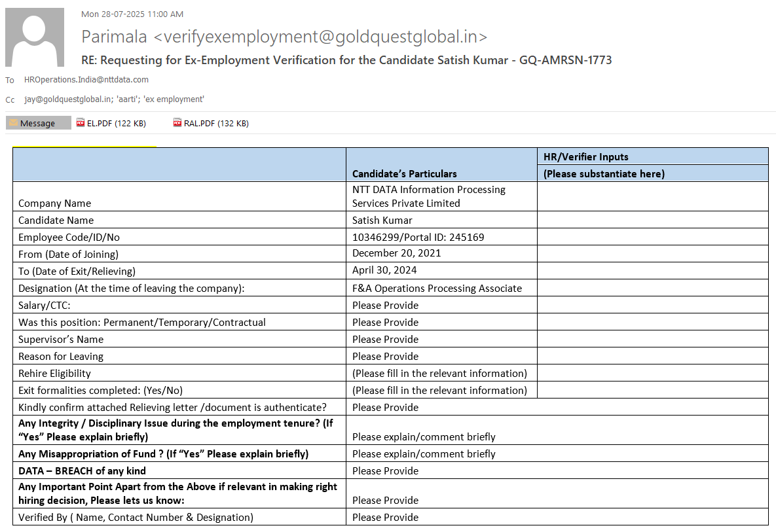Click Cc recipient jay@goldquestglobal.in
The image size is (776, 532).
click(x=68, y=99)
